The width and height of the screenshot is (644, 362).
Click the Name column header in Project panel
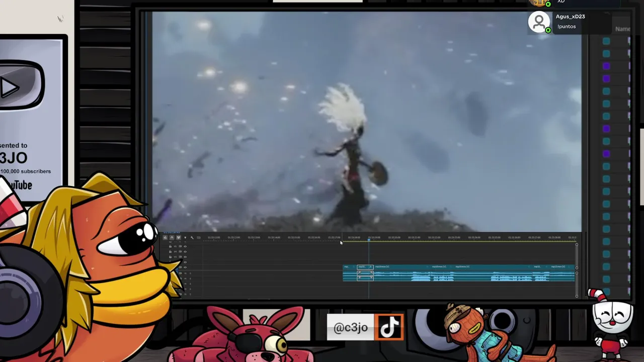pyautogui.click(x=623, y=29)
